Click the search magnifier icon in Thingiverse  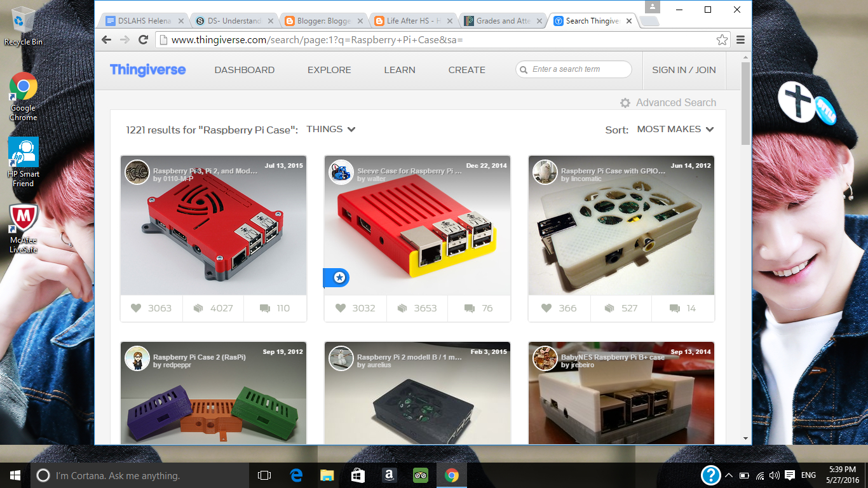point(524,70)
